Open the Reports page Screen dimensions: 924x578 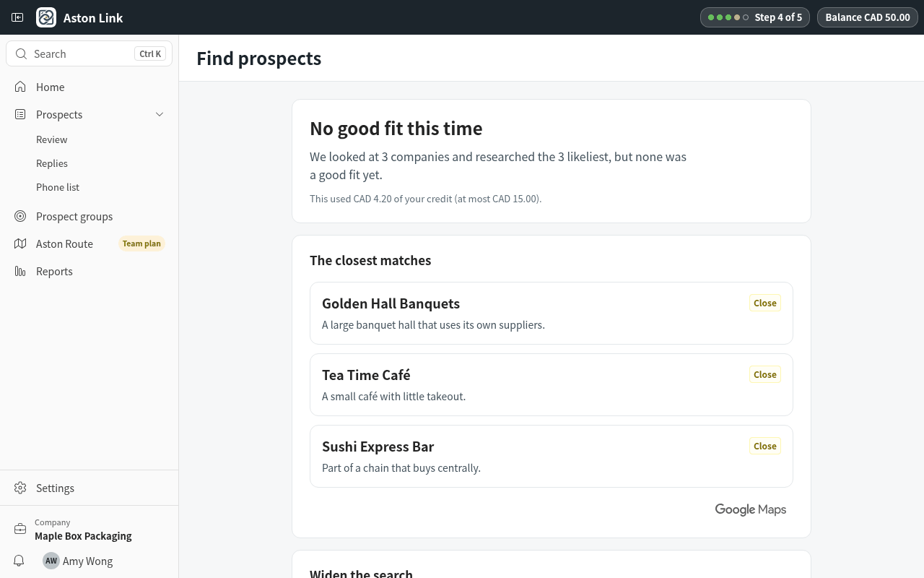(x=90, y=271)
